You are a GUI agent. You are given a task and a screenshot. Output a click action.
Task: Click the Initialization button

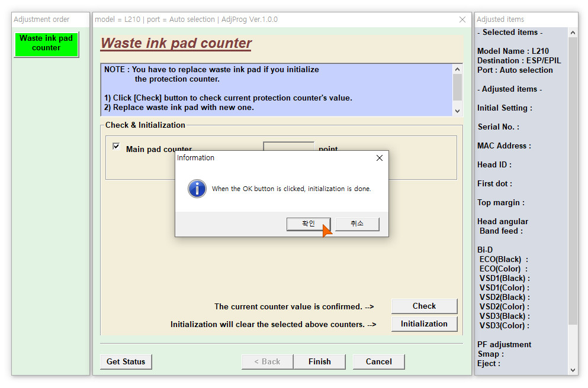424,324
